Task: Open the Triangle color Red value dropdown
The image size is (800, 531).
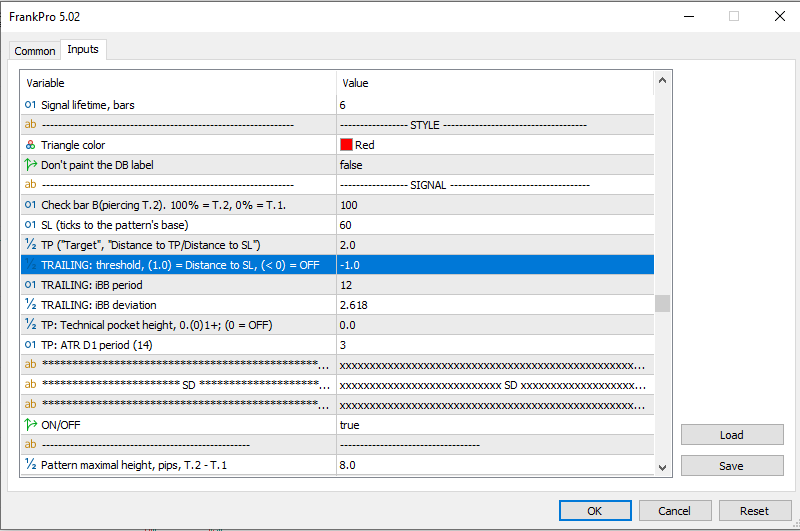Action: point(494,145)
